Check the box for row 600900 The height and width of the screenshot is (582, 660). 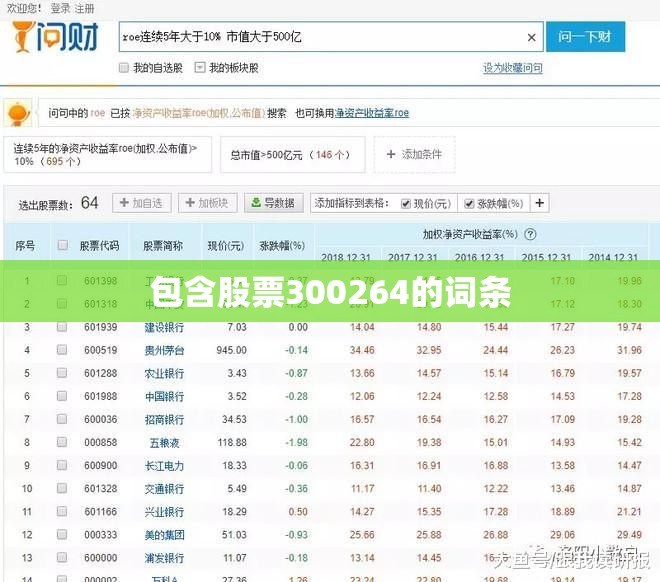pyautogui.click(x=62, y=465)
